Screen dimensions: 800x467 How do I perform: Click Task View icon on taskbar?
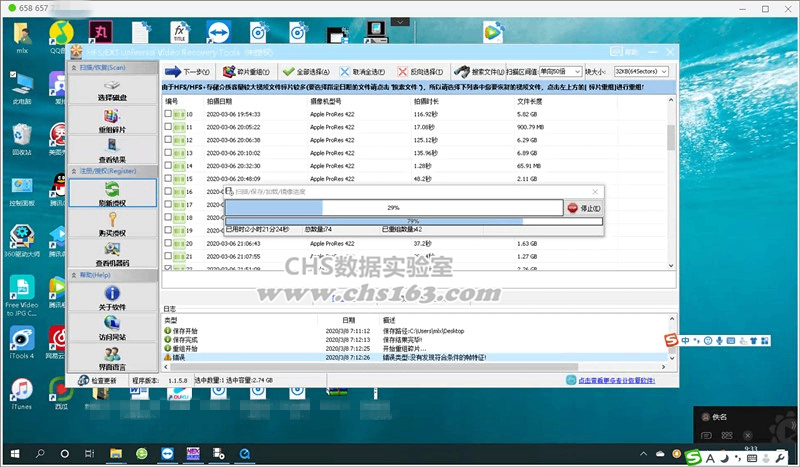click(90, 454)
